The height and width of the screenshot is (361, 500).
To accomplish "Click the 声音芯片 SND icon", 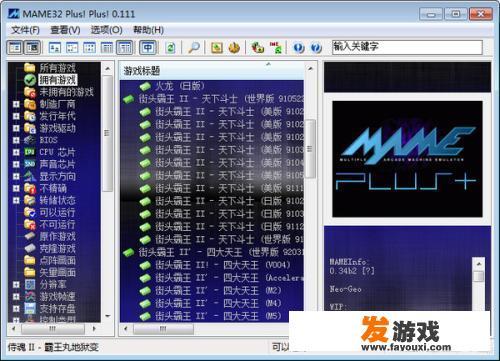I will (x=30, y=164).
